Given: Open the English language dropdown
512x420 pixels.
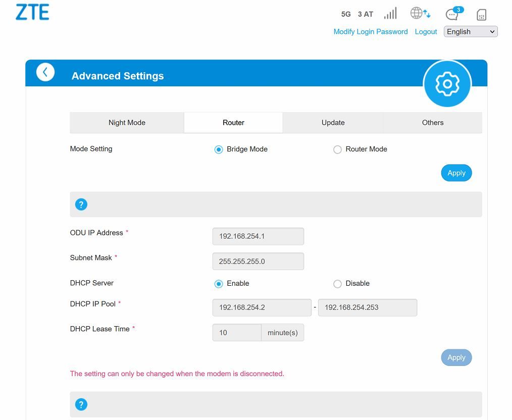Looking at the screenshot, I should 470,31.
